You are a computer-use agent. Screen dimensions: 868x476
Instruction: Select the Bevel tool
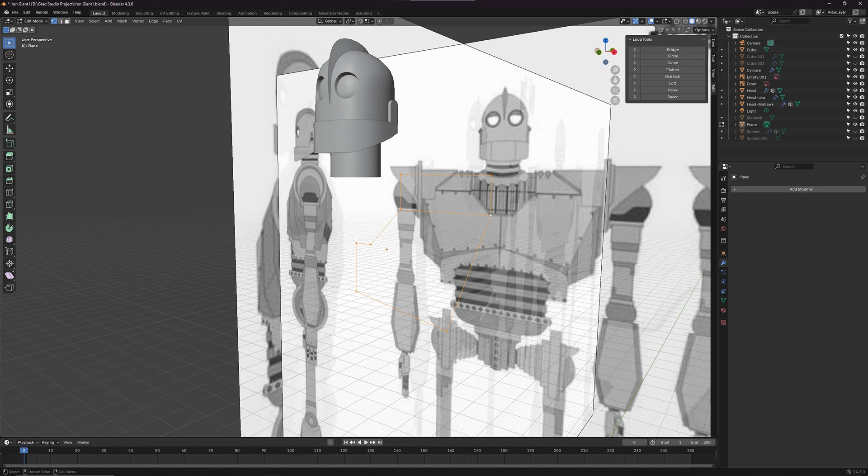coord(9,181)
